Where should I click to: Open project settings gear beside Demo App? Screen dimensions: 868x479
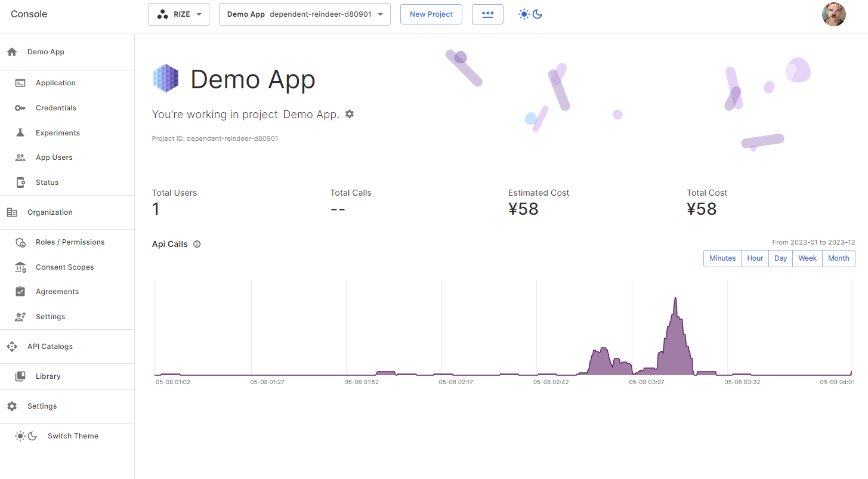[350, 114]
